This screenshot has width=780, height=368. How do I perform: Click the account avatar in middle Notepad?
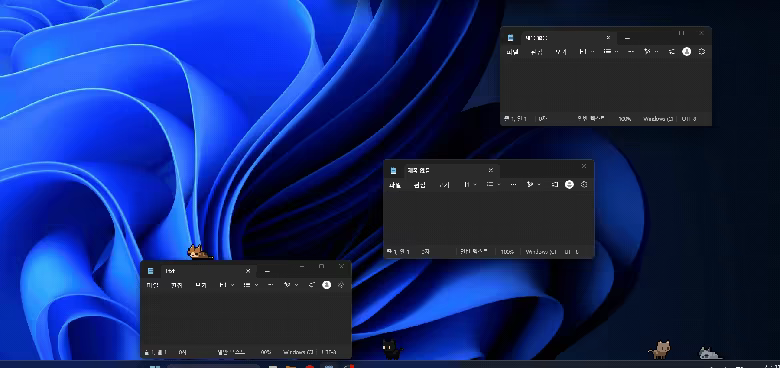click(570, 184)
